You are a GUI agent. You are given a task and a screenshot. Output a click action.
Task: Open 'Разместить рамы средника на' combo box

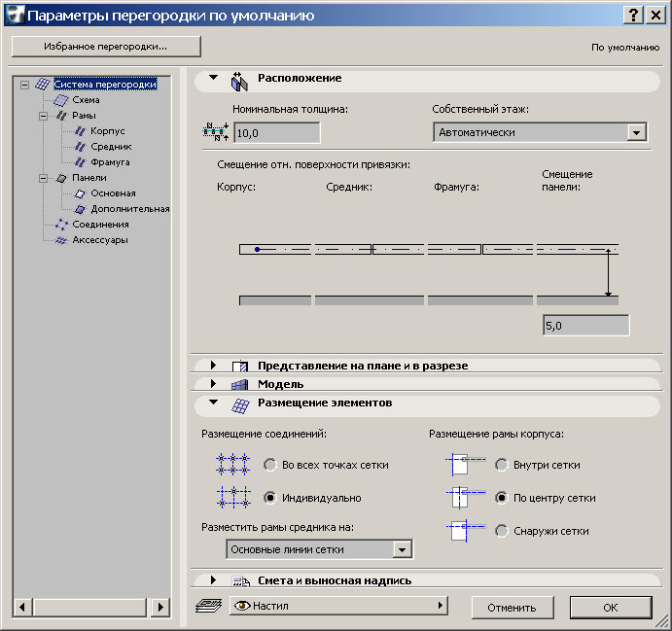tap(319, 550)
